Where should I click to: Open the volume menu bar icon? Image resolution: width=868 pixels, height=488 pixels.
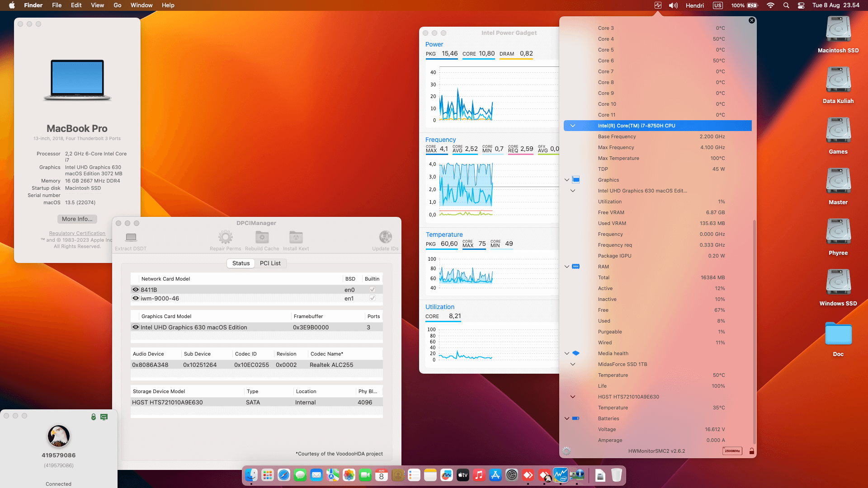pos(673,5)
